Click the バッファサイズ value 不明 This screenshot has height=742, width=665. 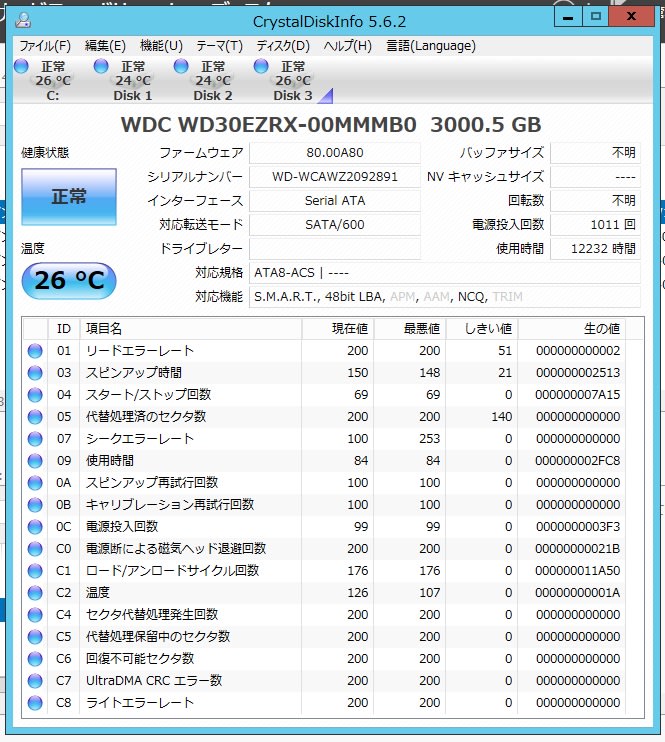(595, 153)
